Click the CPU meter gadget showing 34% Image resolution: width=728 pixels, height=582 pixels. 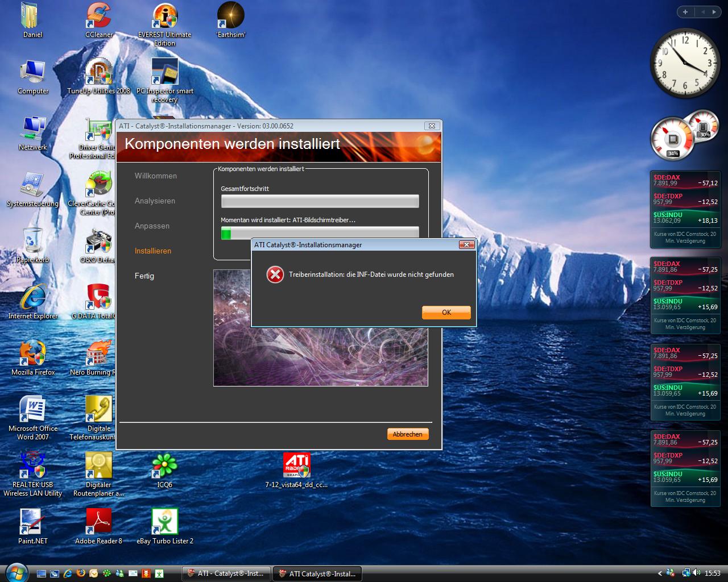(672, 138)
